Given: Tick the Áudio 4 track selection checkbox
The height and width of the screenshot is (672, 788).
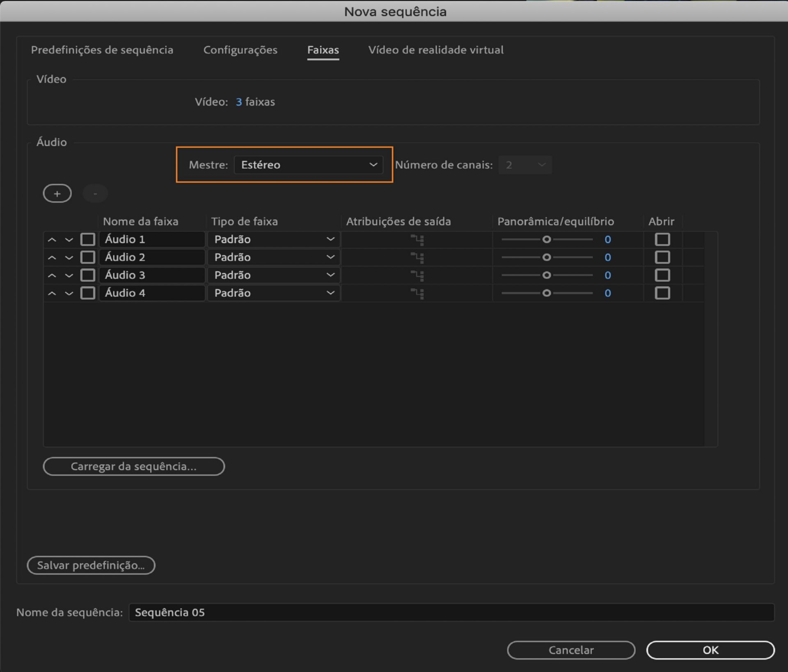Looking at the screenshot, I should [x=87, y=293].
